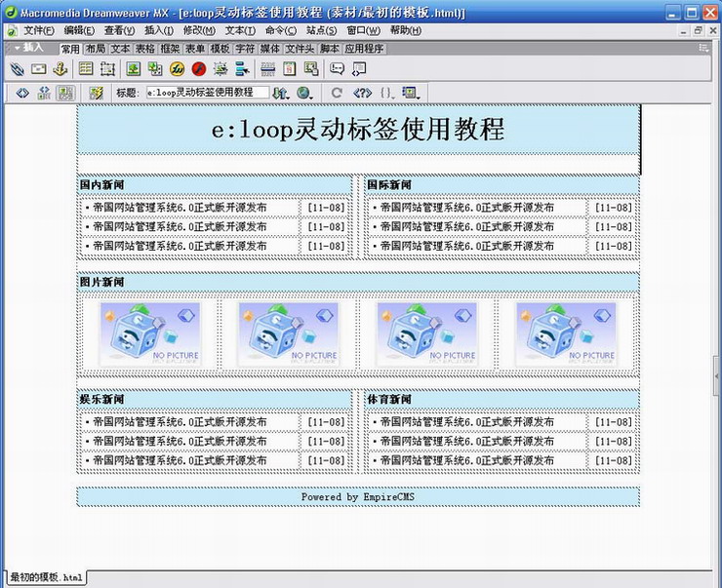Click the Email Link icon
Viewport: 722px width, 588px height.
39,68
